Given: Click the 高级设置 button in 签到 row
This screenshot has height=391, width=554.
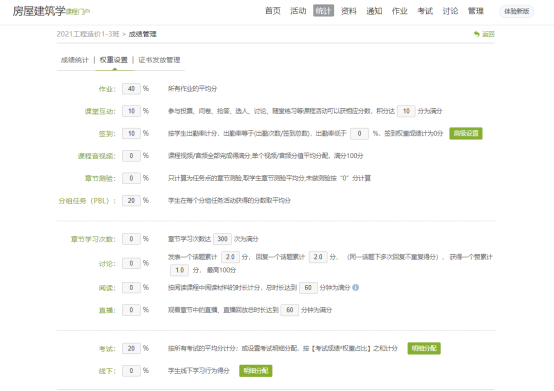Looking at the screenshot, I should point(466,134).
